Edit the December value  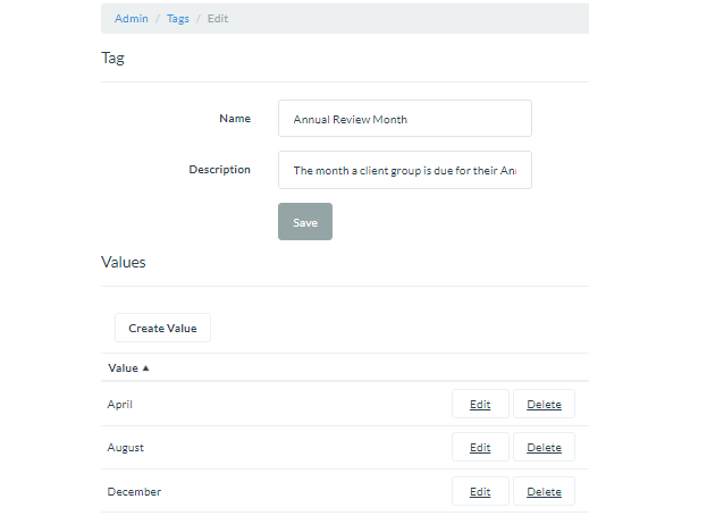click(480, 491)
